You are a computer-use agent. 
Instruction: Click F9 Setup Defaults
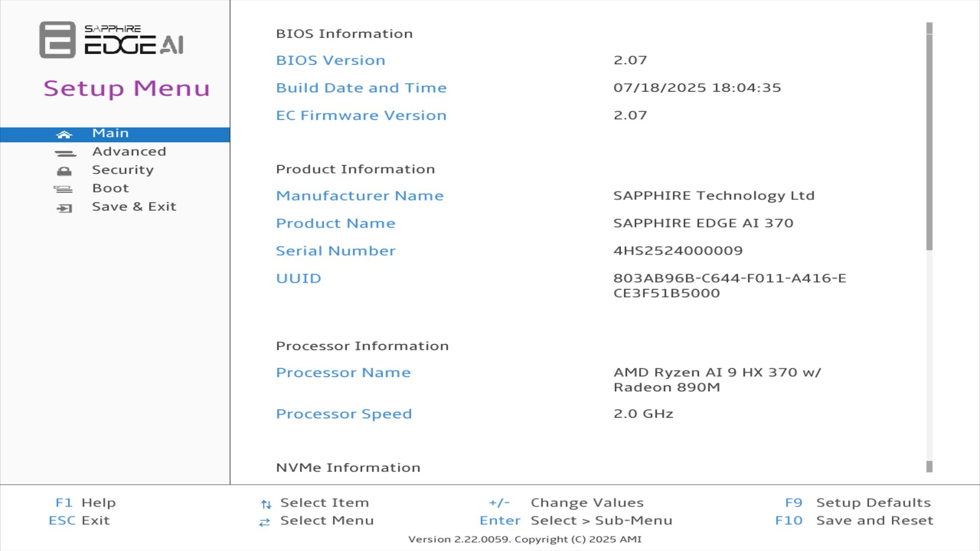[x=857, y=503]
